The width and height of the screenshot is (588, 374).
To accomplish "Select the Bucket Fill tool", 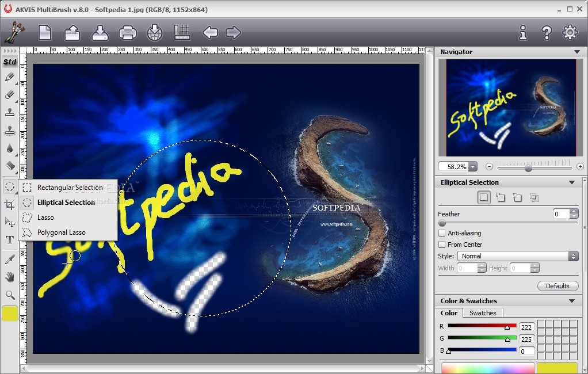I will [x=10, y=166].
